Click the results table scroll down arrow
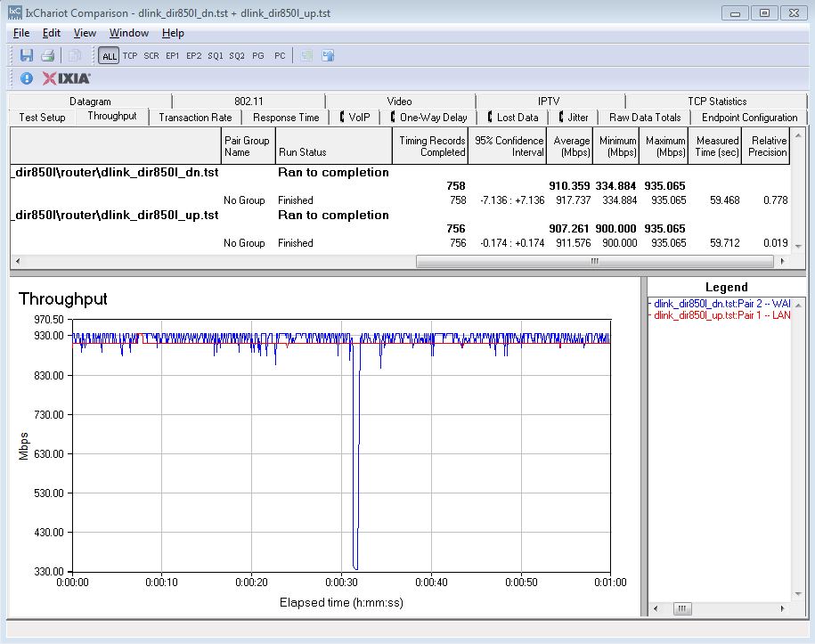Image resolution: width=815 pixels, height=644 pixels. pyautogui.click(x=798, y=247)
